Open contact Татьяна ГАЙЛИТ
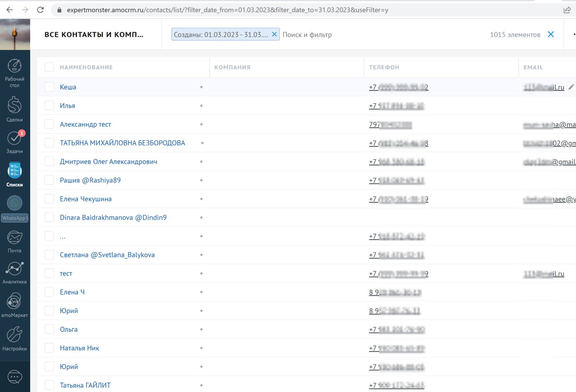 pyautogui.click(x=85, y=385)
